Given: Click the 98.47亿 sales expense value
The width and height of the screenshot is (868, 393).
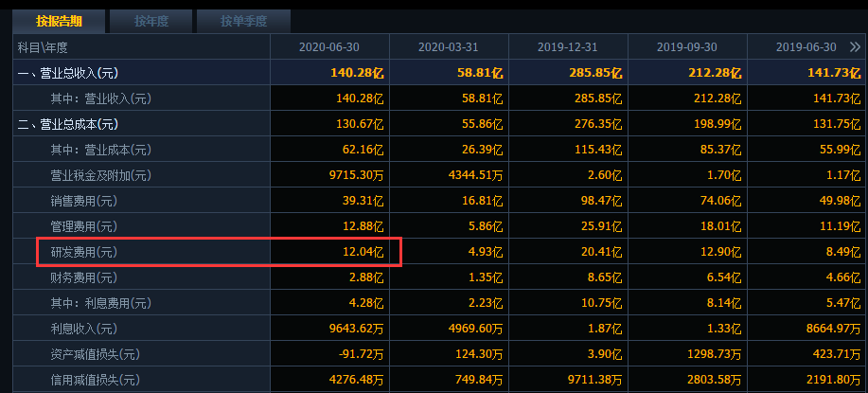Looking at the screenshot, I should [602, 201].
